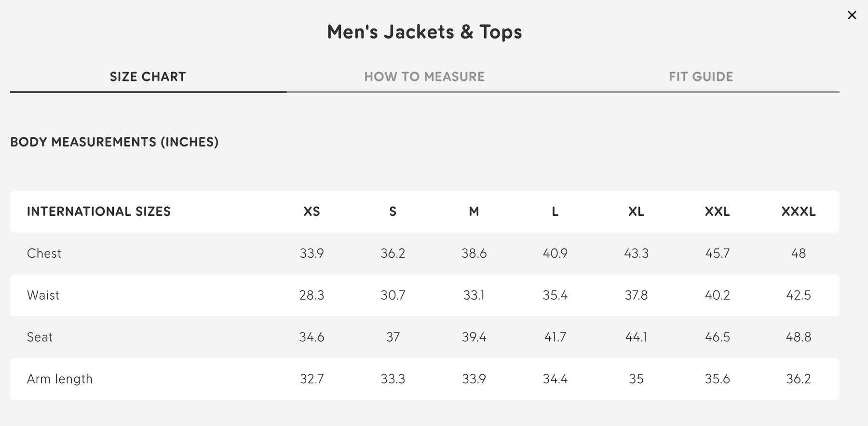Click the S size column header
The image size is (868, 426).
tap(393, 212)
